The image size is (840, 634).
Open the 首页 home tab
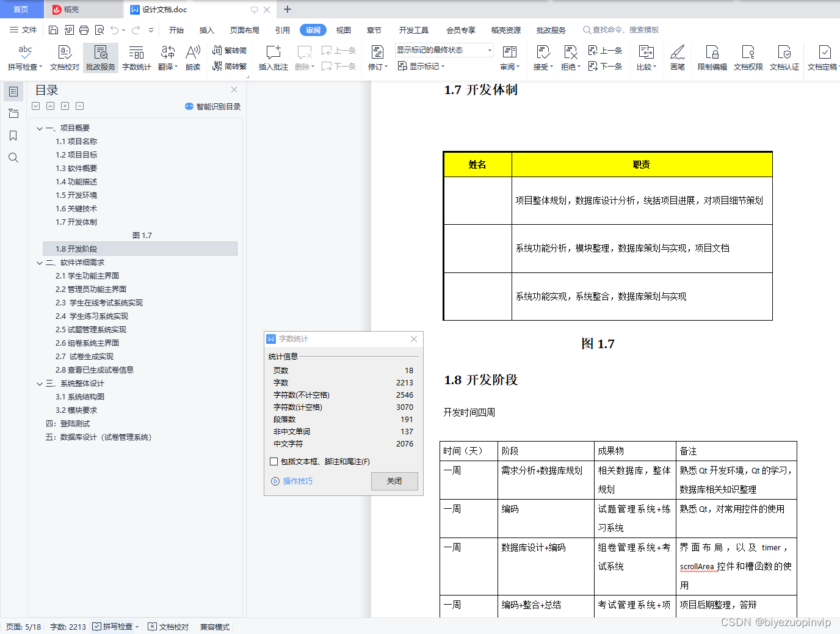[x=21, y=9]
